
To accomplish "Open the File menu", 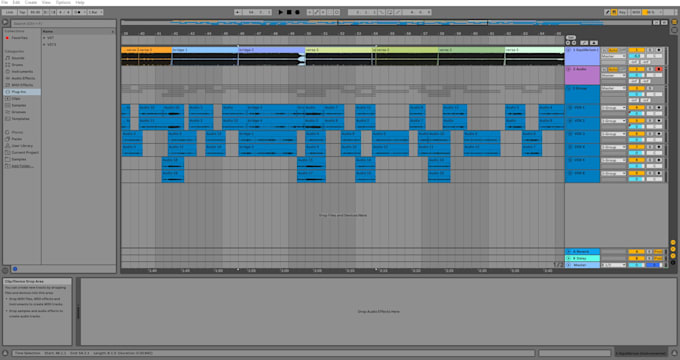I will (x=4, y=3).
